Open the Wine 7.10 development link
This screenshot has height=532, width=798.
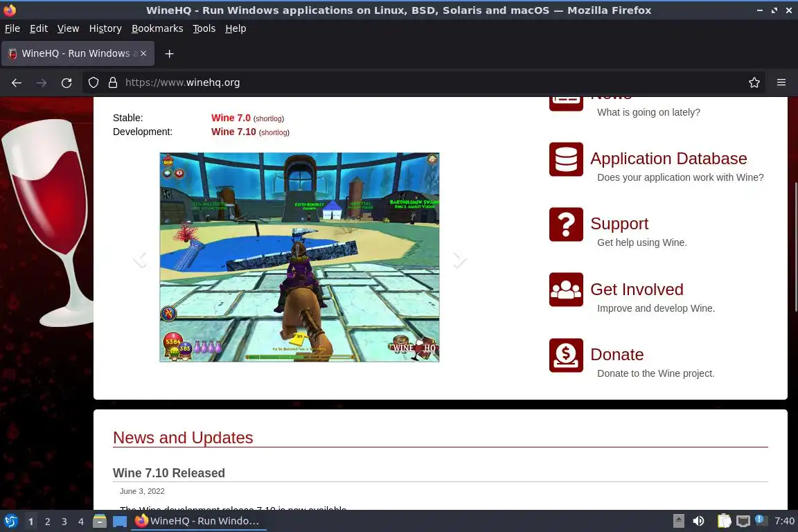tap(233, 132)
